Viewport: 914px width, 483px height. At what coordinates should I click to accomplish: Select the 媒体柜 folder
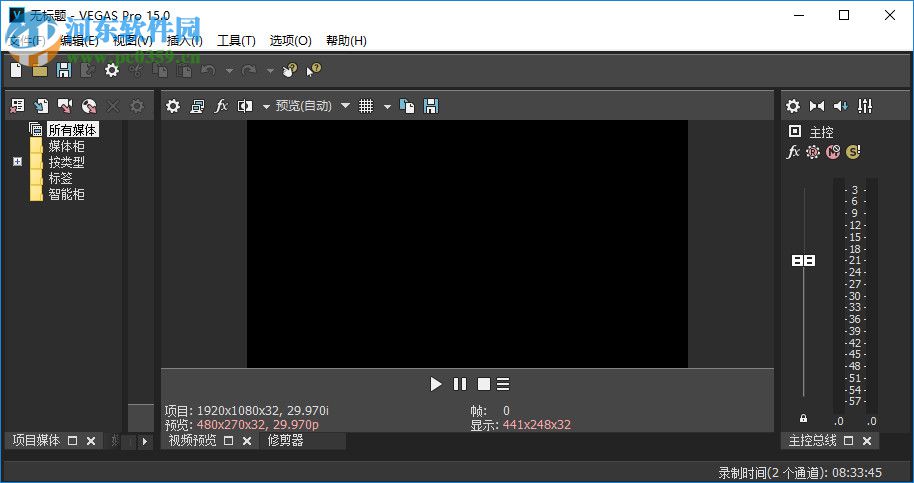66,146
